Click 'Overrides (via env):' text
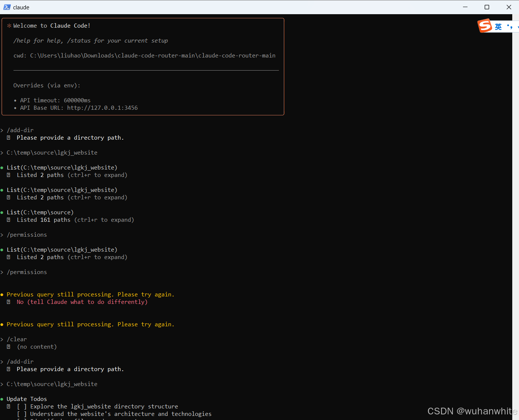Viewport: 519px width, 420px height. 47,85
